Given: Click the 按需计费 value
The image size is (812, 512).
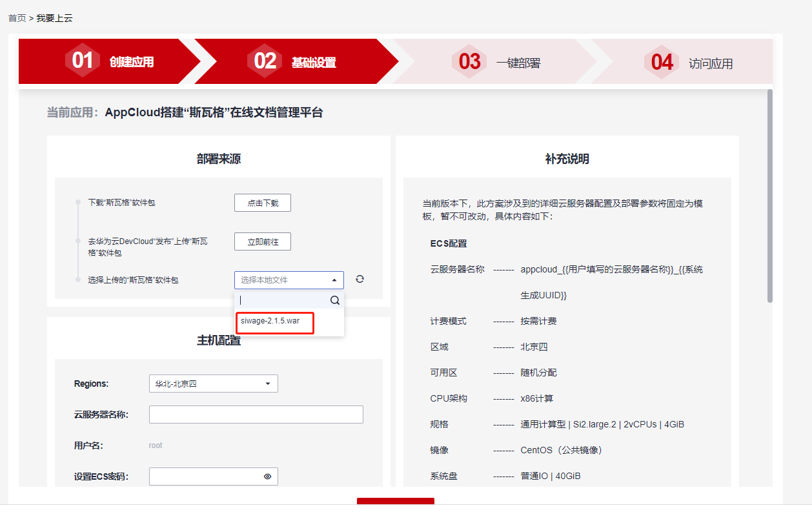Looking at the screenshot, I should click(538, 321).
